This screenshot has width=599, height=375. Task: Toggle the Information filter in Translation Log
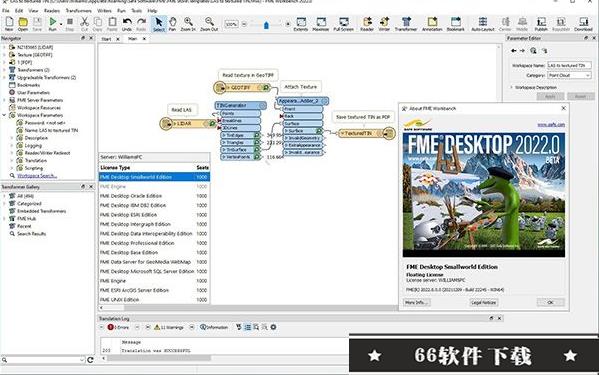[x=214, y=327]
